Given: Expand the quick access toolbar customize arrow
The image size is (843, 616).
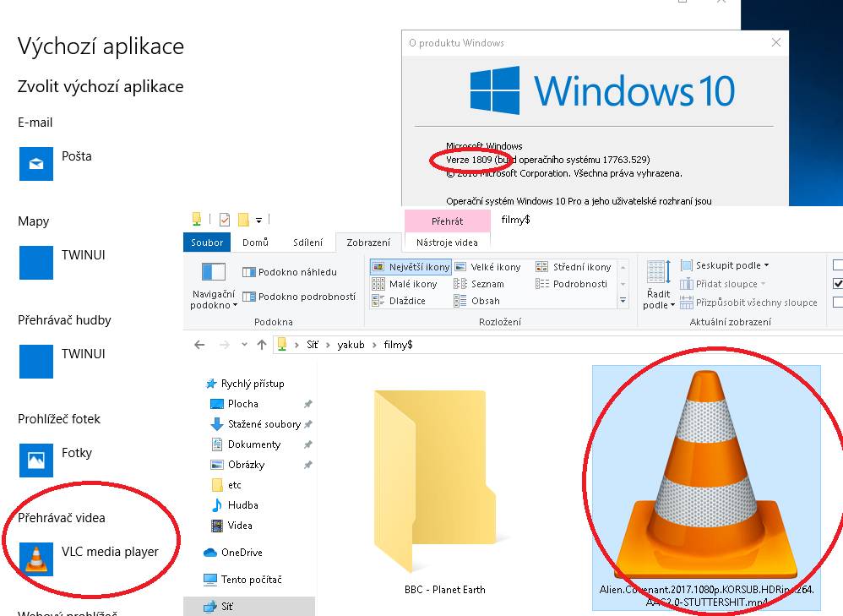Looking at the screenshot, I should click(x=258, y=220).
